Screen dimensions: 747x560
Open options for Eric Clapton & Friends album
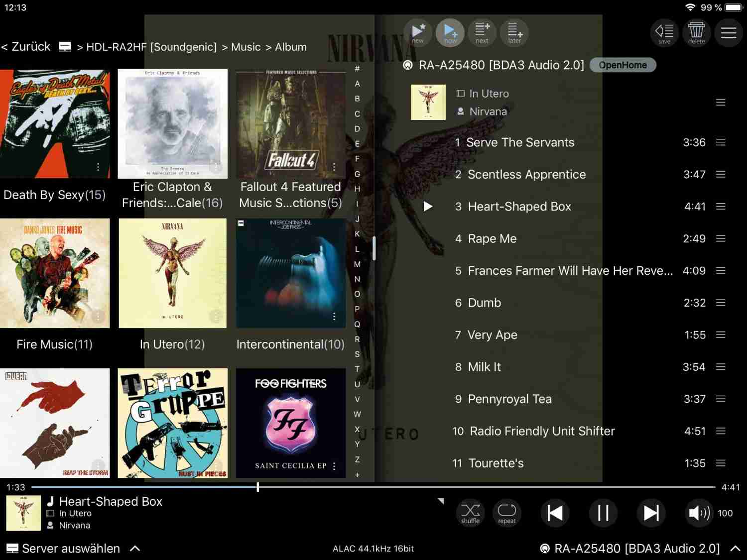(x=216, y=167)
